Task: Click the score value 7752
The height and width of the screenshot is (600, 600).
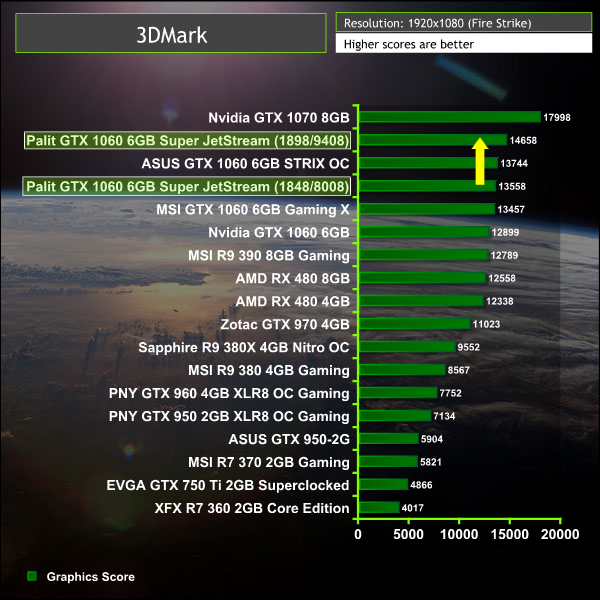Action: coord(450,393)
